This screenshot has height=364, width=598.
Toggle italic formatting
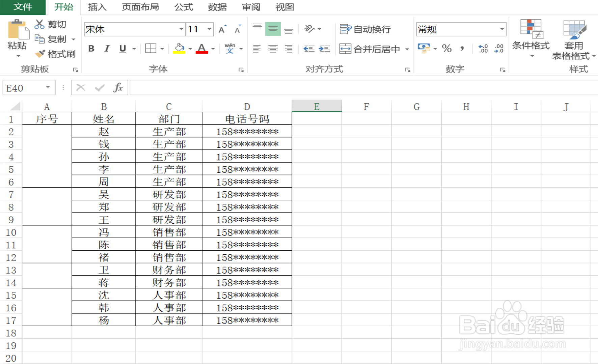(x=106, y=49)
